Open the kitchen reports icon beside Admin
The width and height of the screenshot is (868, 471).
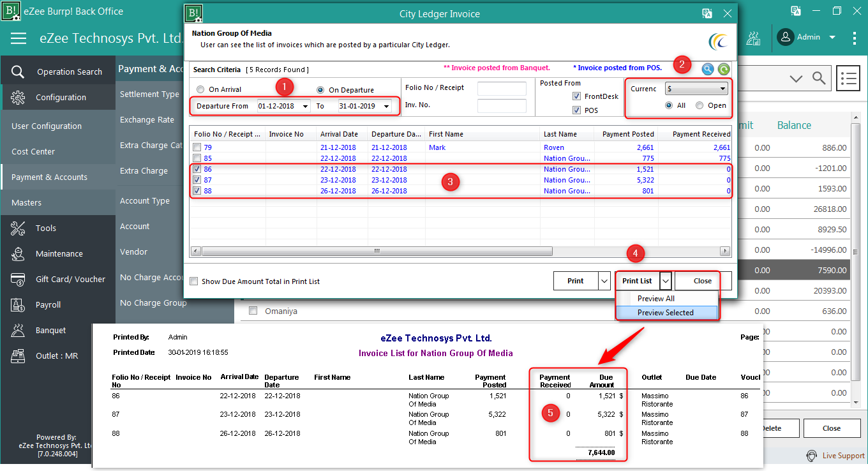click(x=753, y=38)
